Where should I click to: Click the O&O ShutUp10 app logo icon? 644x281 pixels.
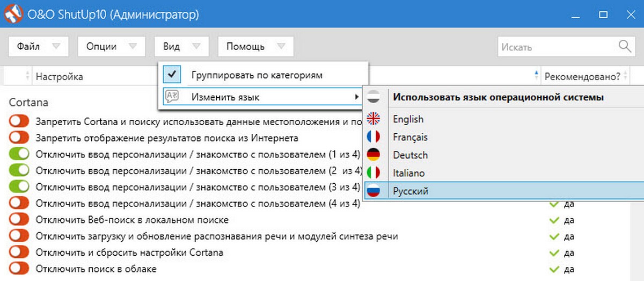click(x=12, y=14)
